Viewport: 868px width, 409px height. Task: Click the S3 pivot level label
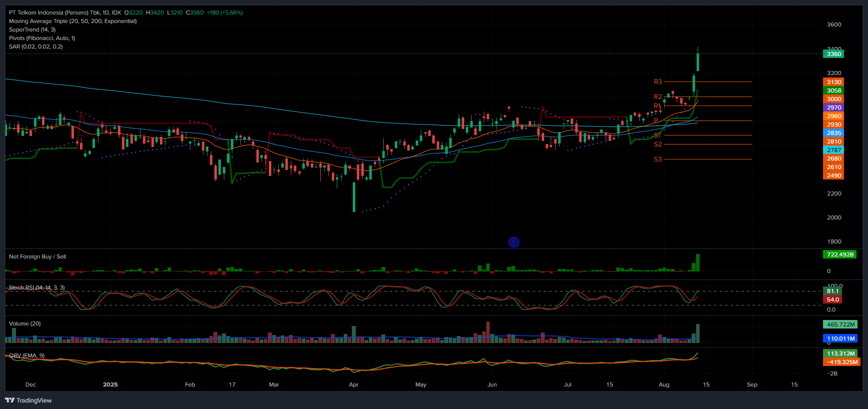658,159
